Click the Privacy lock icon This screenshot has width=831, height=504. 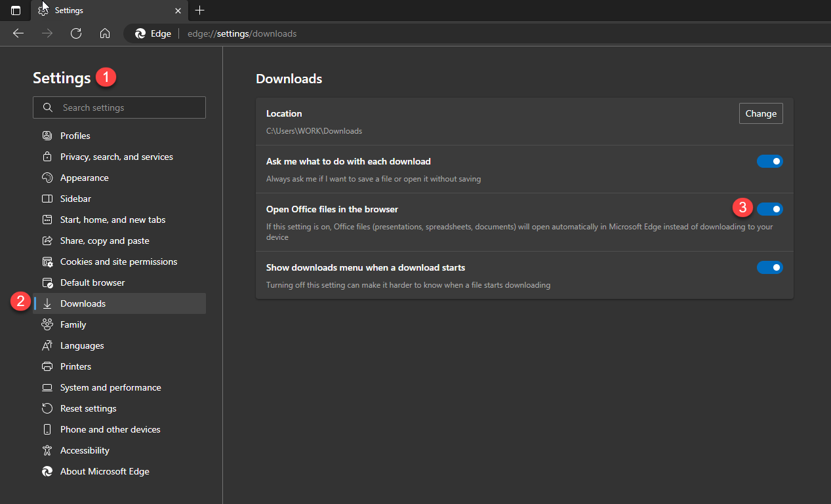click(47, 157)
